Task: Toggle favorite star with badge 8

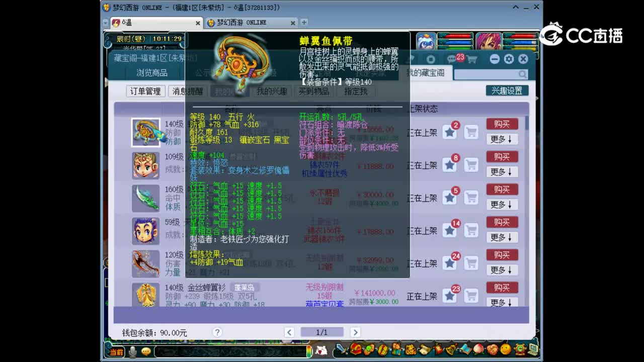Action: tap(450, 165)
